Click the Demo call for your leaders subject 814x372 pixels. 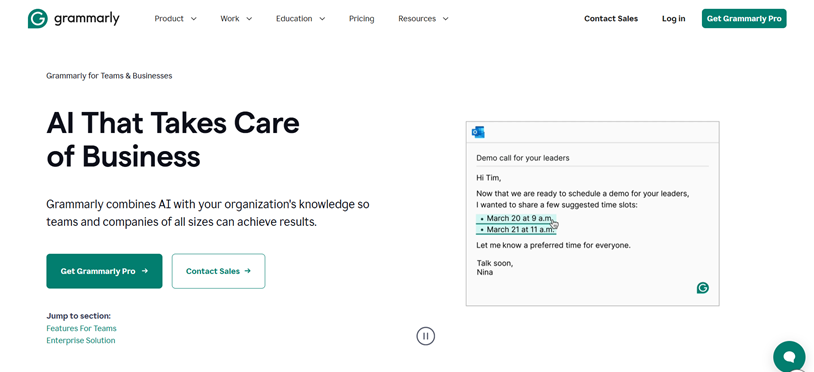tap(523, 158)
